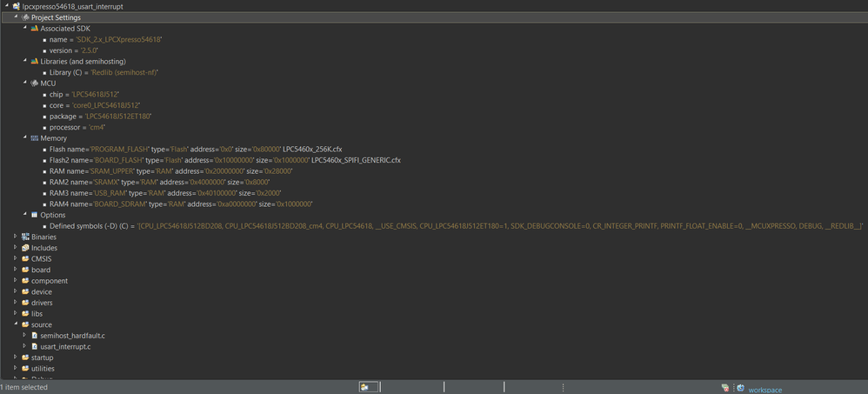
Task: Click the MCU chip icon
Action: 34,83
